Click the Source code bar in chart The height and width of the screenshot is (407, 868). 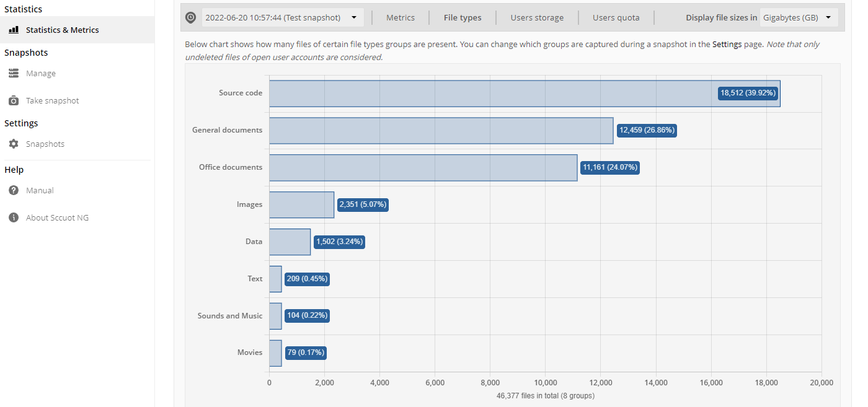525,94
